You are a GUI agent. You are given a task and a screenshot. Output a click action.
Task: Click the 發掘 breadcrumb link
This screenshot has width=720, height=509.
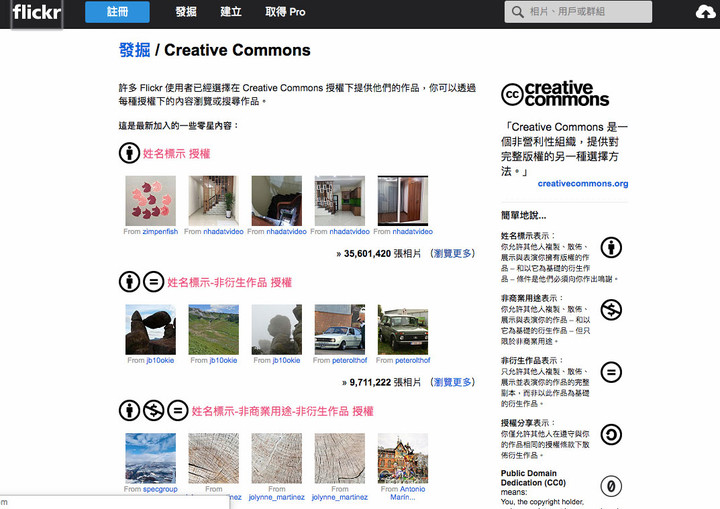point(135,50)
